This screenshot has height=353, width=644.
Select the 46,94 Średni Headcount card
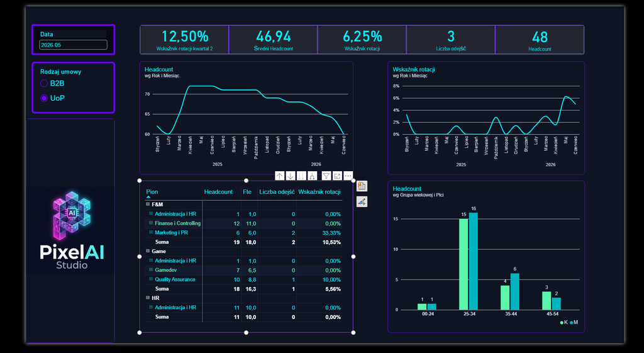pos(273,40)
